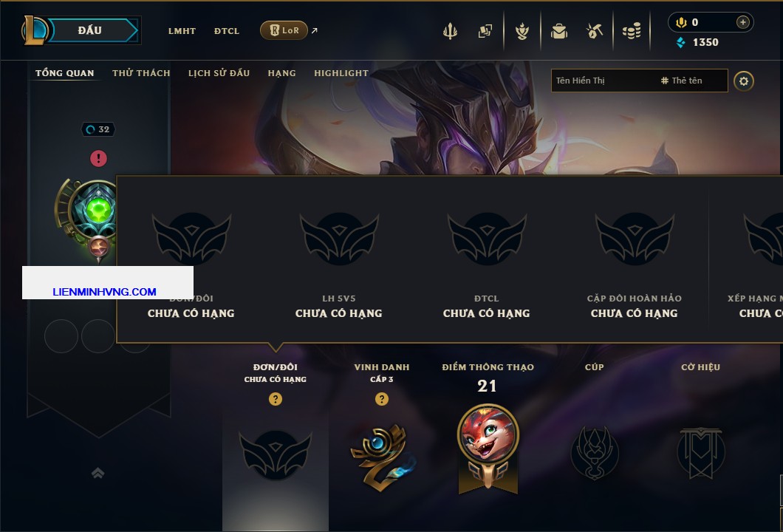Click the question mark under Vinh Danh

click(381, 398)
